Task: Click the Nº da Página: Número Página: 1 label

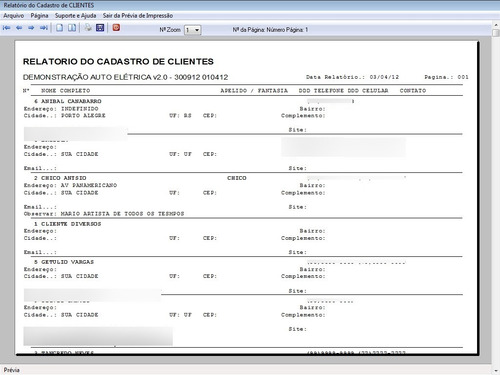Action: pyautogui.click(x=270, y=30)
